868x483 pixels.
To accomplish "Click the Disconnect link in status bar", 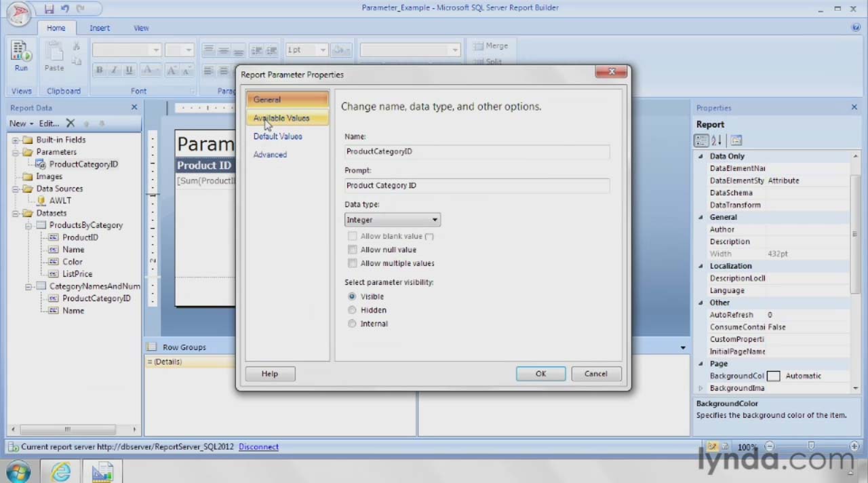I will tap(258, 447).
